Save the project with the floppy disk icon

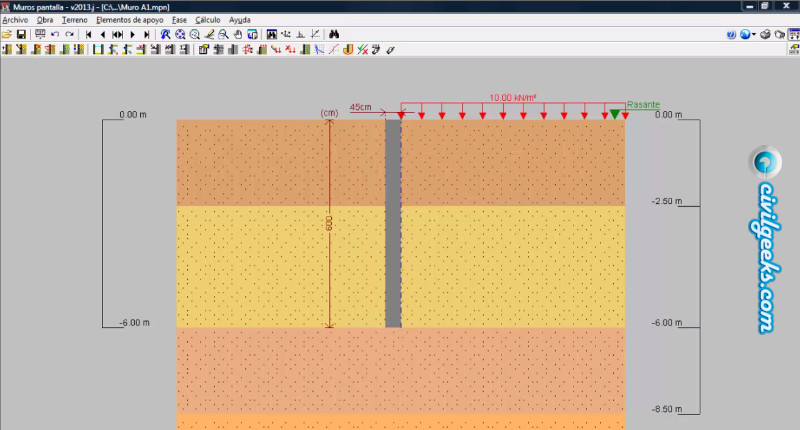pos(21,34)
